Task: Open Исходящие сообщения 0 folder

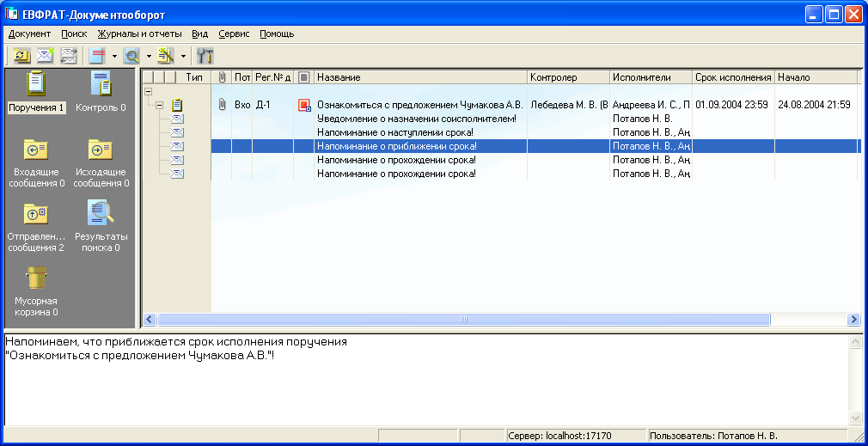Action: [x=101, y=162]
